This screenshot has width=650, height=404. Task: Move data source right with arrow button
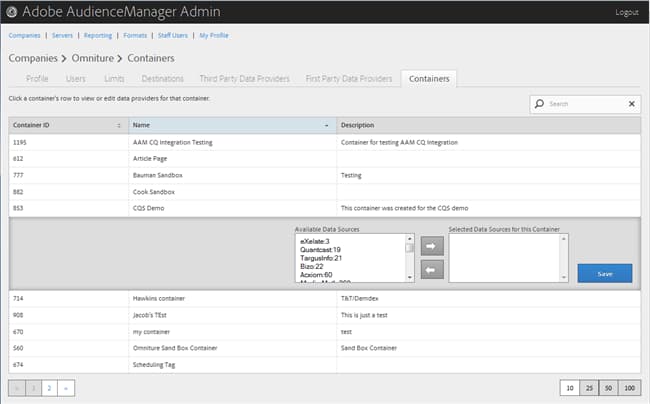(432, 246)
